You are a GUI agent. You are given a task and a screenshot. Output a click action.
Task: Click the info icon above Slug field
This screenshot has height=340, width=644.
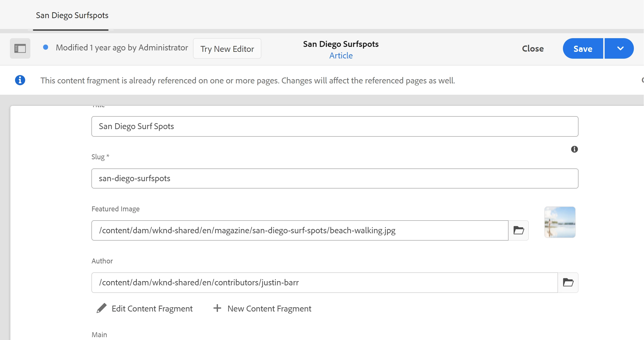tap(574, 149)
